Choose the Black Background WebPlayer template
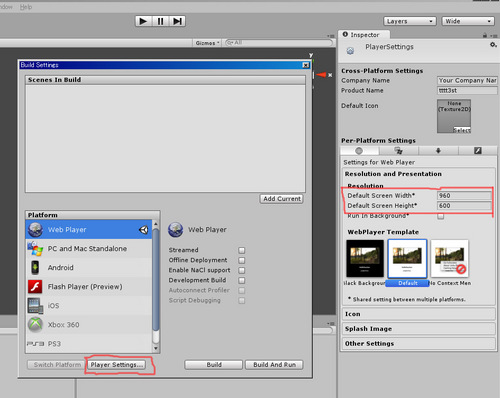Image resolution: width=500 pixels, height=398 pixels. click(365, 259)
